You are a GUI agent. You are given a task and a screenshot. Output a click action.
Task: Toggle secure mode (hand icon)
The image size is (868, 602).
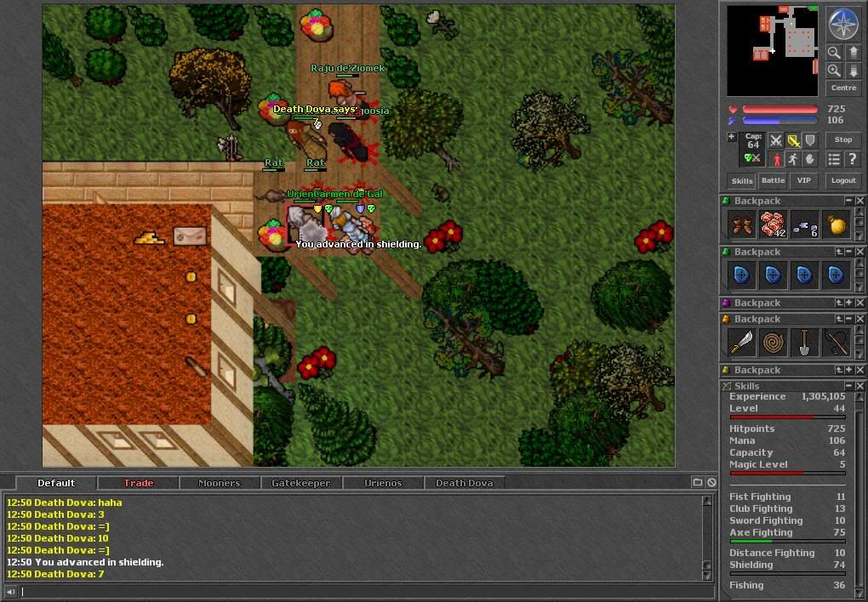810,159
